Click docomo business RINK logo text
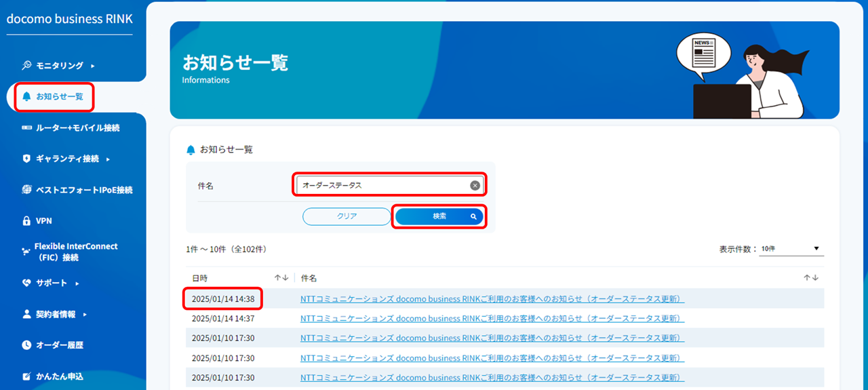This screenshot has width=868, height=390. click(x=70, y=19)
